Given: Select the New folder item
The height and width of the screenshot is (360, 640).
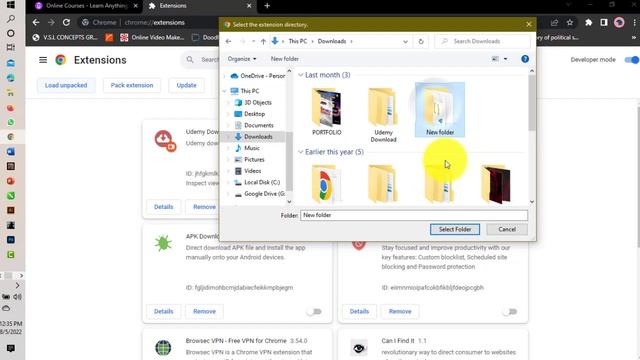Looking at the screenshot, I should [x=440, y=110].
